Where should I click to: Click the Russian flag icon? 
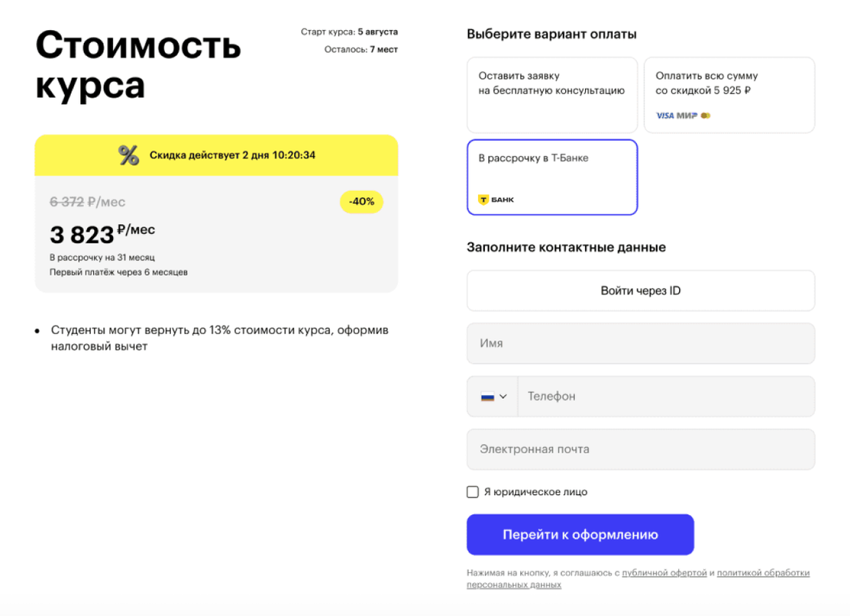coord(487,397)
